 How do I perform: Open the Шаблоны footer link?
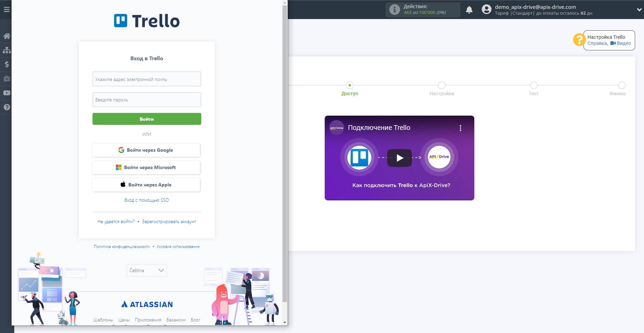click(103, 320)
